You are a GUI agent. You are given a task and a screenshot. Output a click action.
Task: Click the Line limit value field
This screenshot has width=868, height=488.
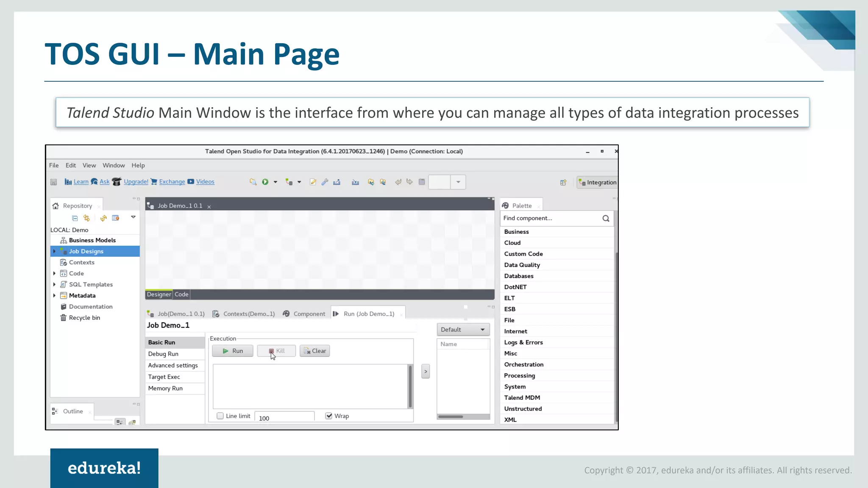click(x=284, y=417)
